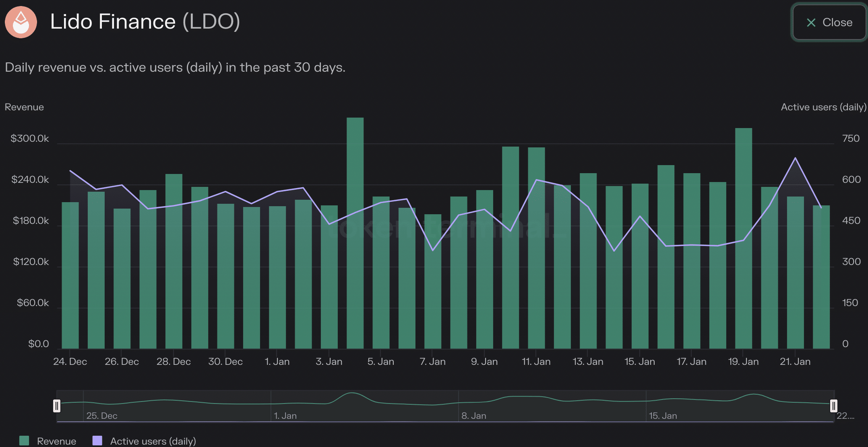
Task: Close the Lido Finance chart panel
Action: (x=829, y=23)
